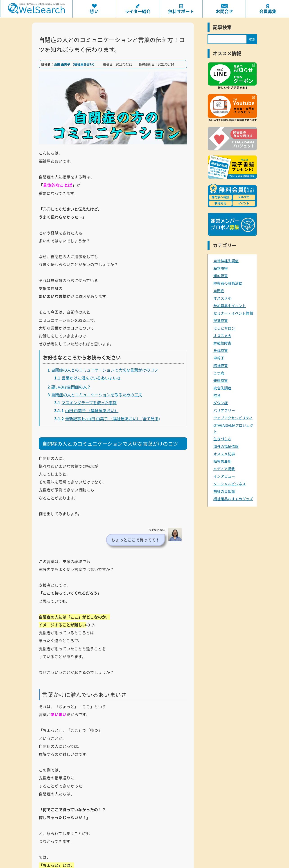Open category ほっとサロン
The image size is (289, 868).
(224, 328)
